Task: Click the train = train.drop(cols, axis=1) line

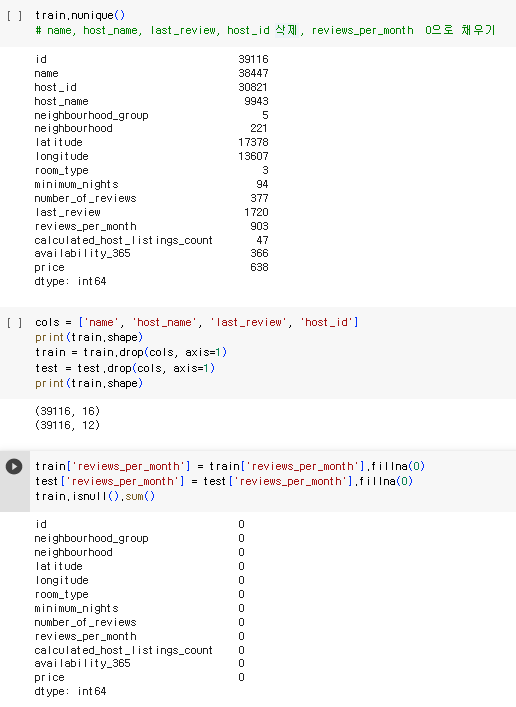Action: 131,352
